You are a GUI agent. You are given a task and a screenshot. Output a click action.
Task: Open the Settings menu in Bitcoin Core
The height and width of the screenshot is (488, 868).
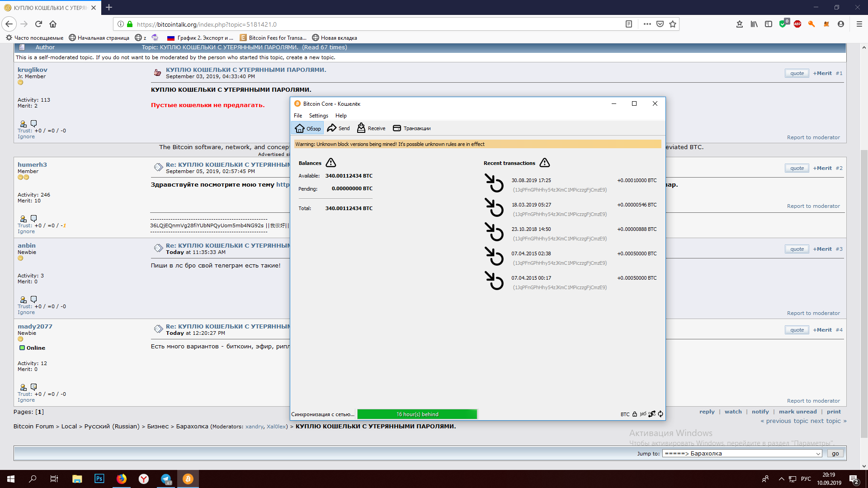point(318,116)
